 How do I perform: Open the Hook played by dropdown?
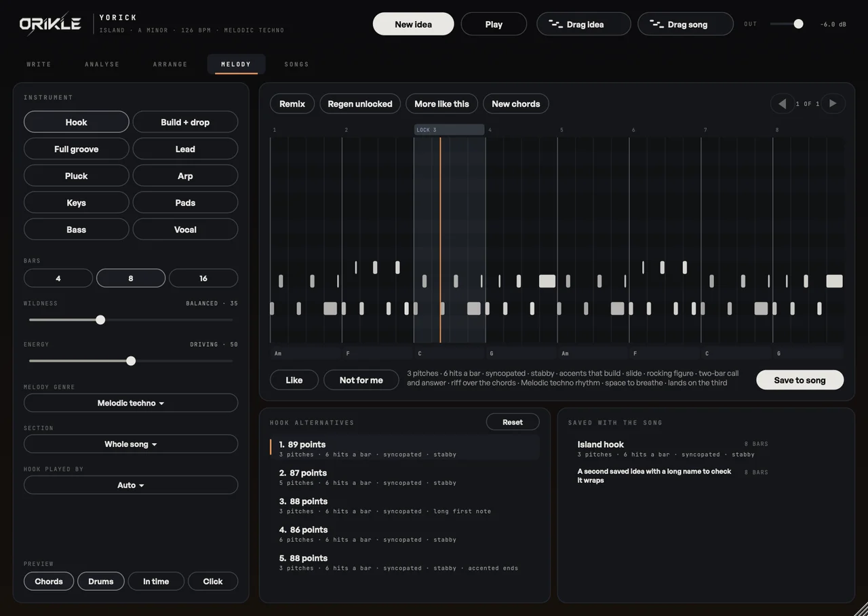pos(131,485)
